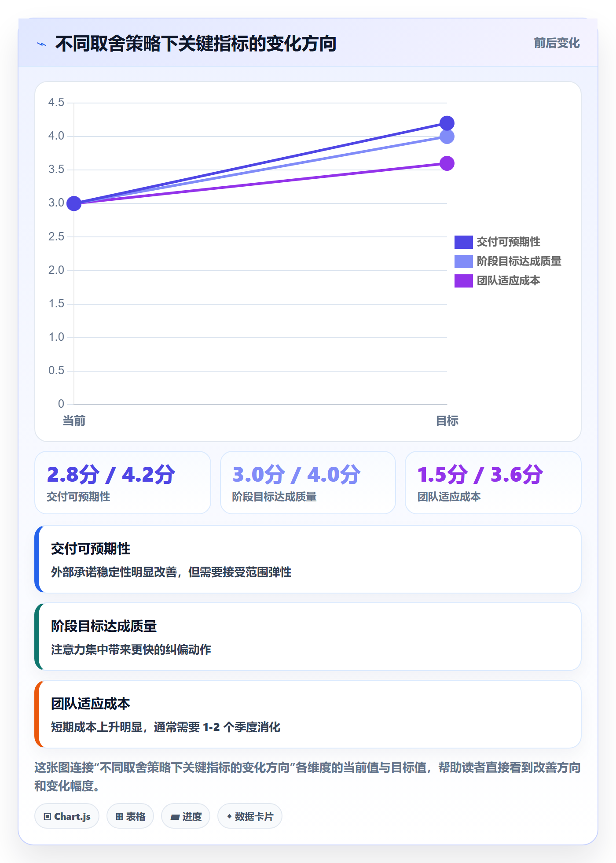Select the 团队适应成本 description card
The height and width of the screenshot is (863, 616).
(x=308, y=714)
